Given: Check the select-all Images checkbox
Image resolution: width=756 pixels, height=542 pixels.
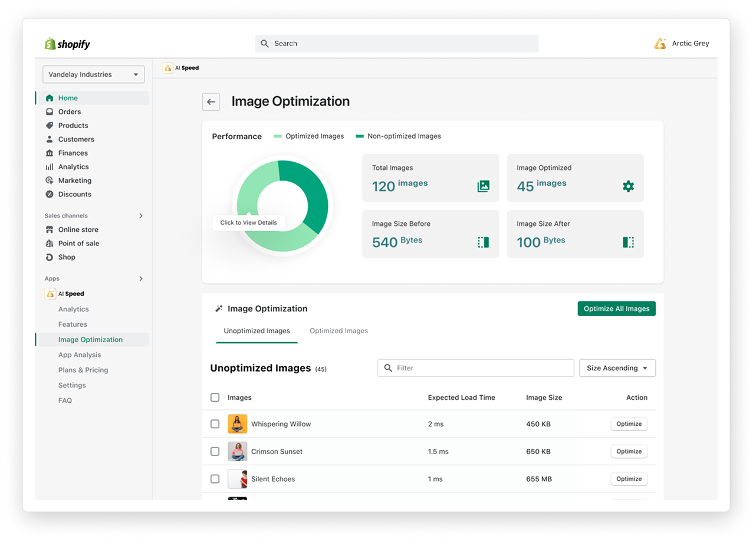Looking at the screenshot, I should click(215, 398).
